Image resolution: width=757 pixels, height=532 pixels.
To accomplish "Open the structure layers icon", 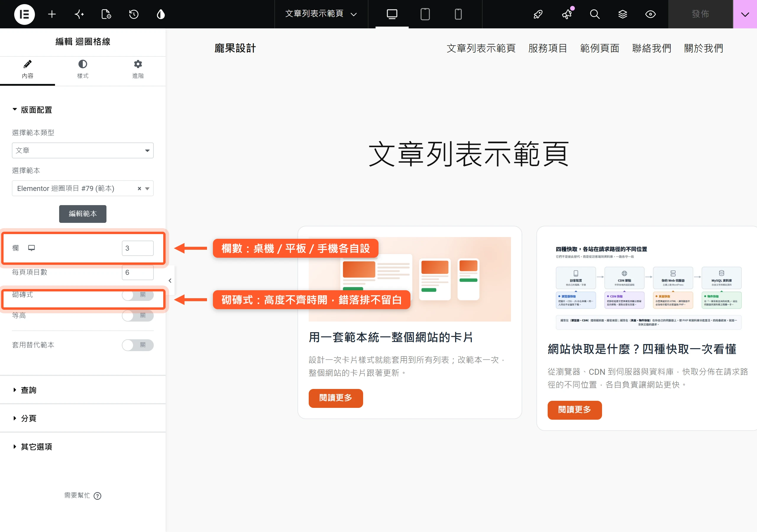I will [x=622, y=14].
